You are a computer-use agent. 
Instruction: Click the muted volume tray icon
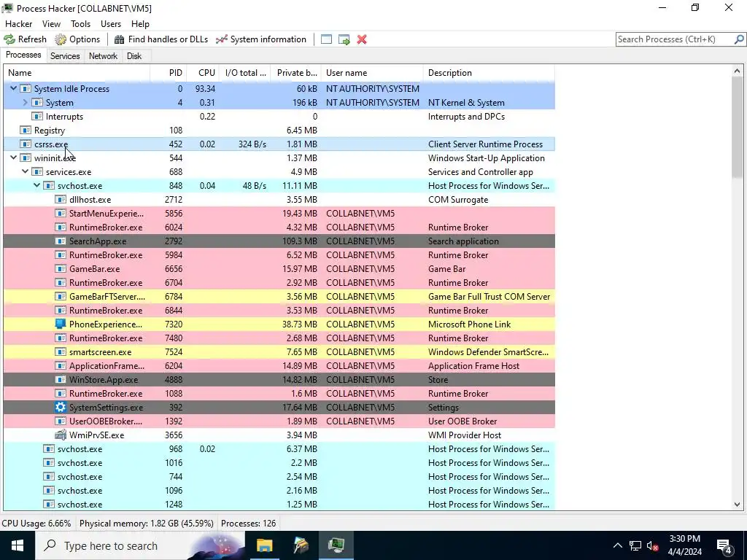(652, 545)
